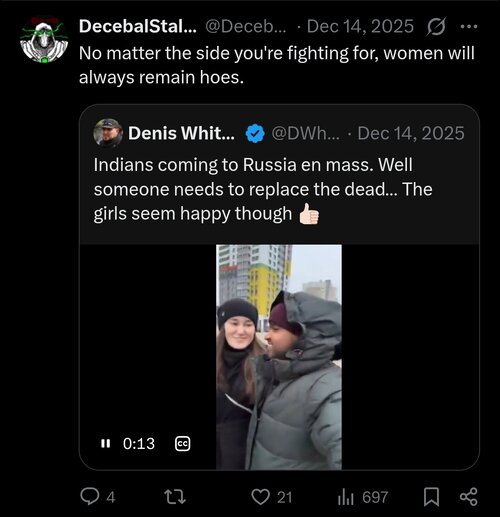Open Denis Whit... profile picture

[x=108, y=133]
